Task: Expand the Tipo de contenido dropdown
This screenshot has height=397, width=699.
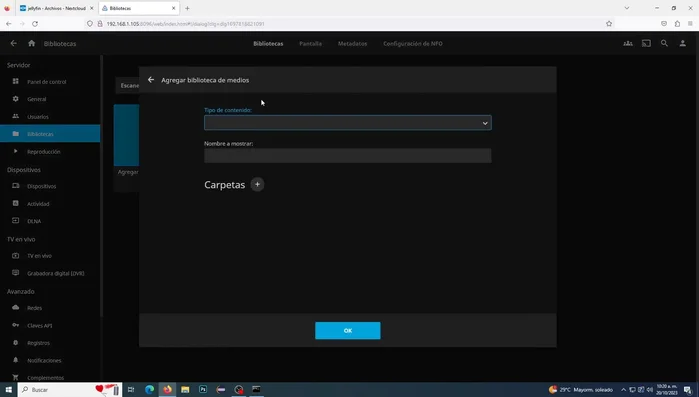Action: coord(348,123)
